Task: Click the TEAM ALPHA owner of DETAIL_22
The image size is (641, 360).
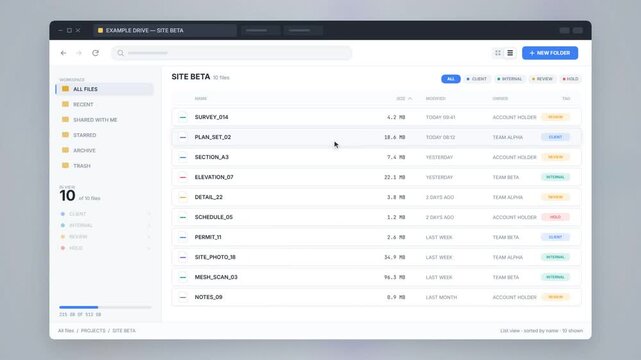Action: 507,197
